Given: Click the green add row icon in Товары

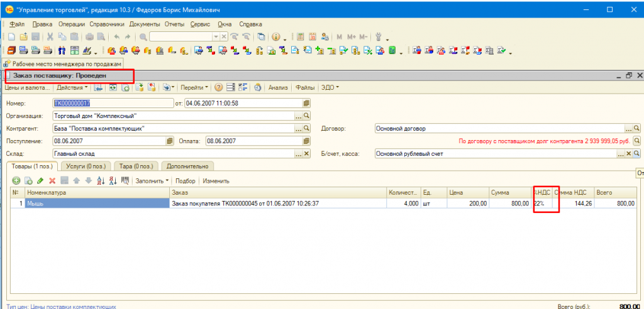Looking at the screenshot, I should tap(16, 181).
